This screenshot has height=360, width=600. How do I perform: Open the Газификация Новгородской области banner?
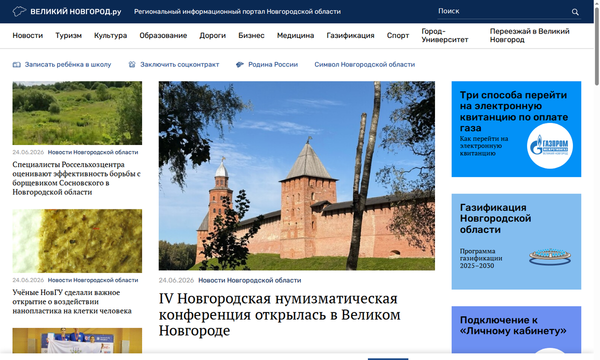(x=516, y=241)
